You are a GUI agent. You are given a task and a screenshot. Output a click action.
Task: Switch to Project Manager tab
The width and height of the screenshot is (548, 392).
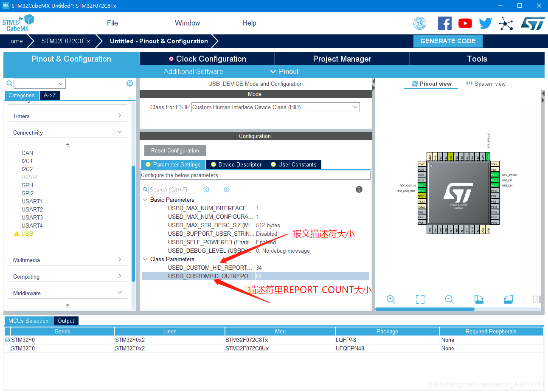[342, 59]
